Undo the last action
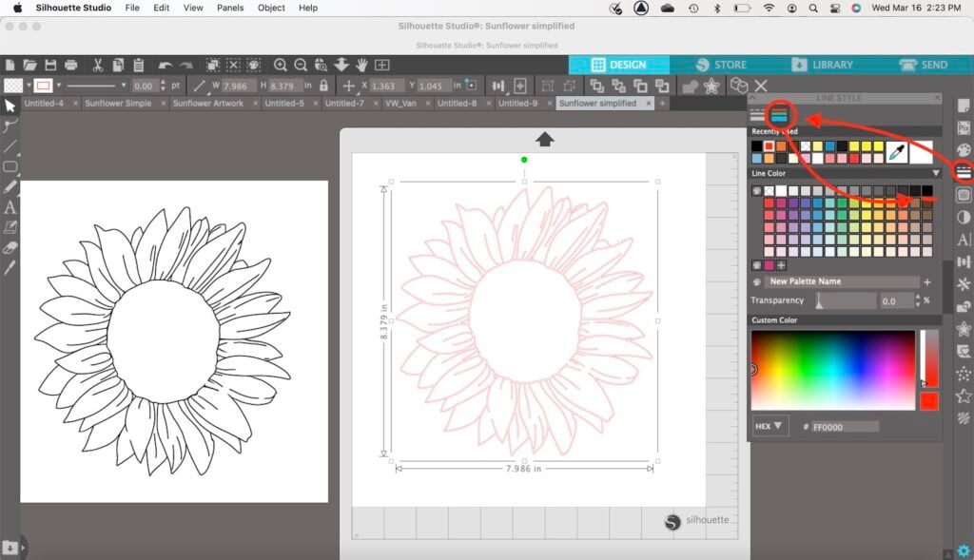974x560 pixels. [x=166, y=65]
